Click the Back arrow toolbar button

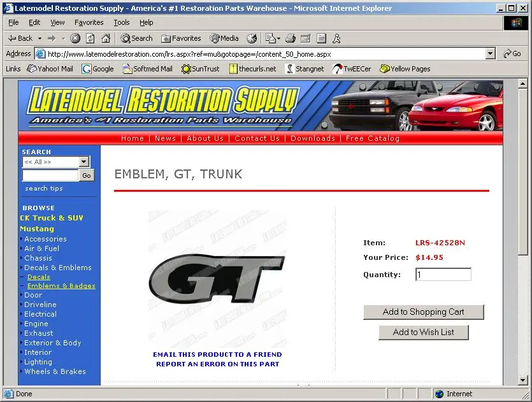pos(20,38)
